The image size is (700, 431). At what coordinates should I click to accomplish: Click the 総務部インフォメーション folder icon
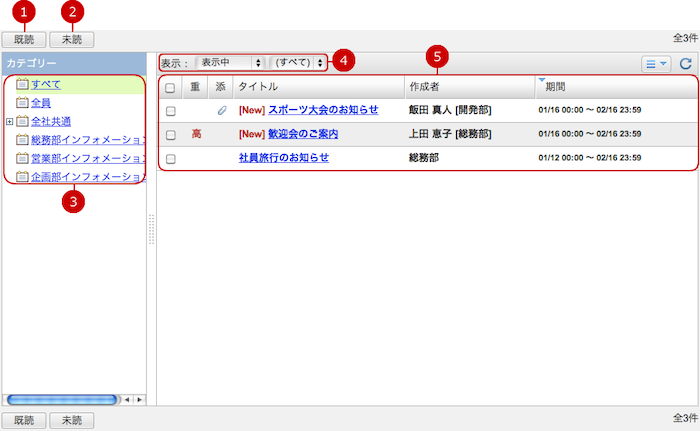coord(22,140)
